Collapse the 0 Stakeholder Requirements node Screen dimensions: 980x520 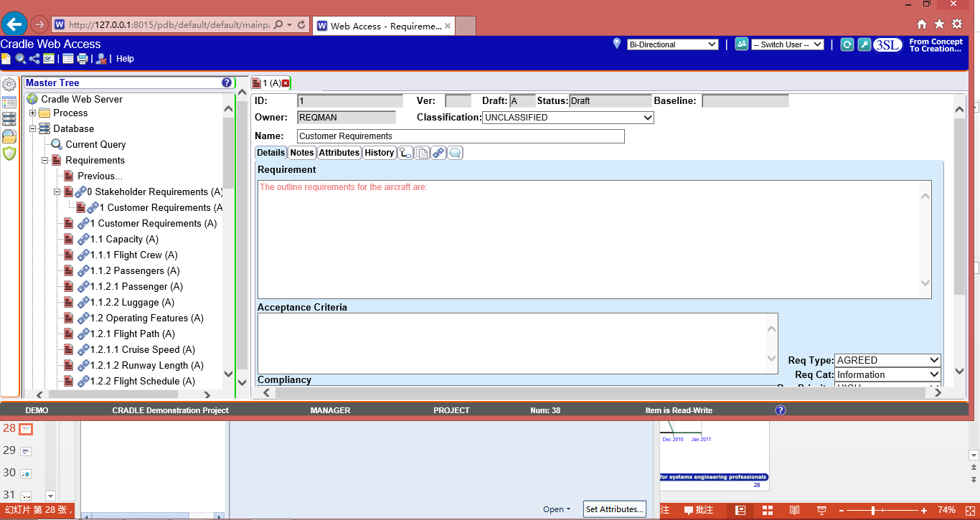[57, 192]
